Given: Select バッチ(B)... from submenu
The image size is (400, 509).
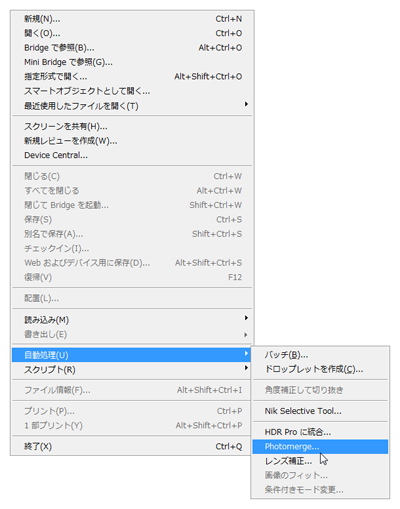Looking at the screenshot, I should tap(320, 355).
